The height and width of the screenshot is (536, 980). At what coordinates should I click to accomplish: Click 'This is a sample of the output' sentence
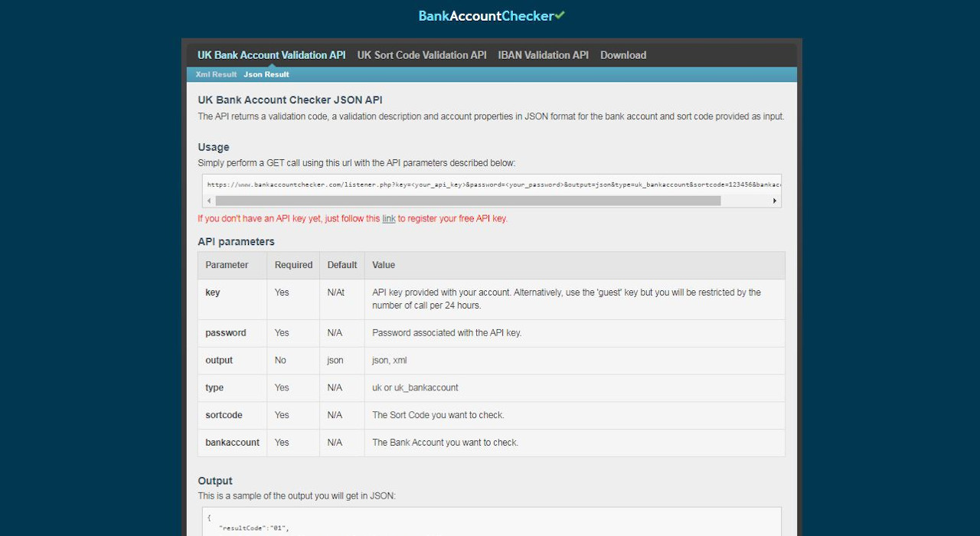(x=297, y=496)
